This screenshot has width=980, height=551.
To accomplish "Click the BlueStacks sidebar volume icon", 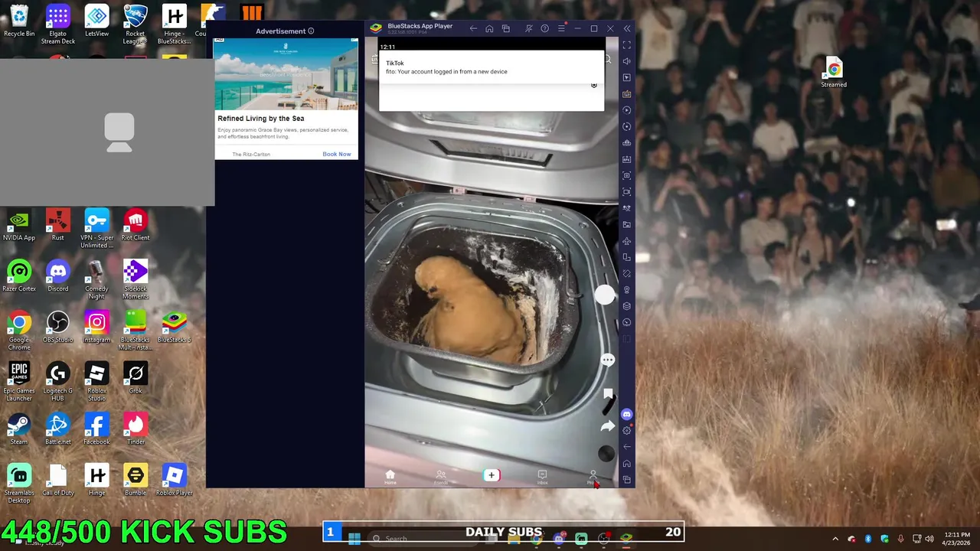I will [x=627, y=61].
